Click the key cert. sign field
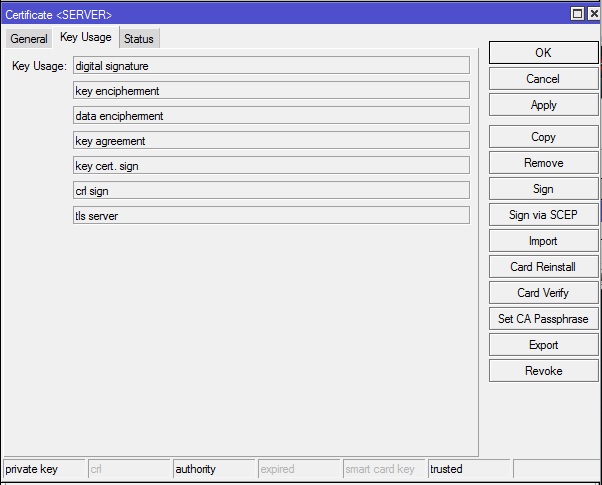The height and width of the screenshot is (485, 602). tap(271, 165)
